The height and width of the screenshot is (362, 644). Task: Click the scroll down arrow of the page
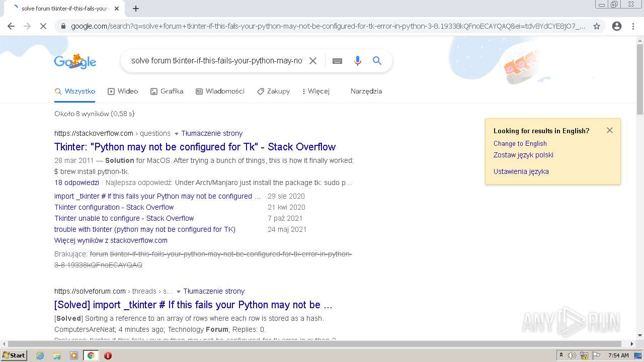point(640,336)
